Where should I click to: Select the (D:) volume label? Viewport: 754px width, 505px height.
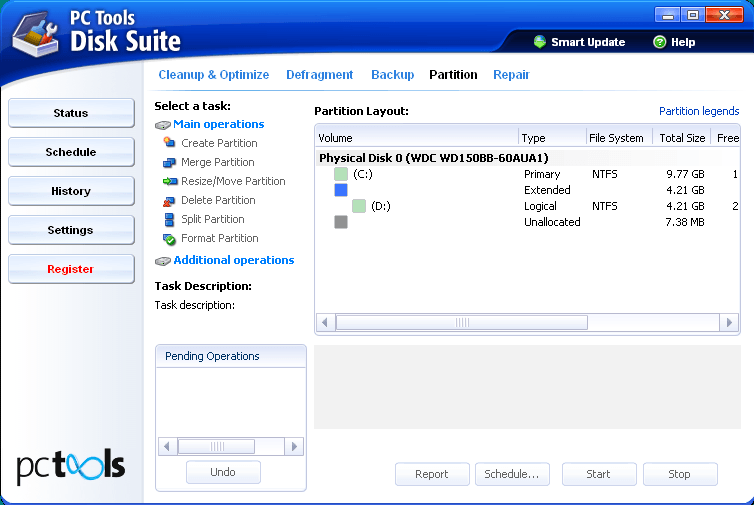click(x=381, y=206)
